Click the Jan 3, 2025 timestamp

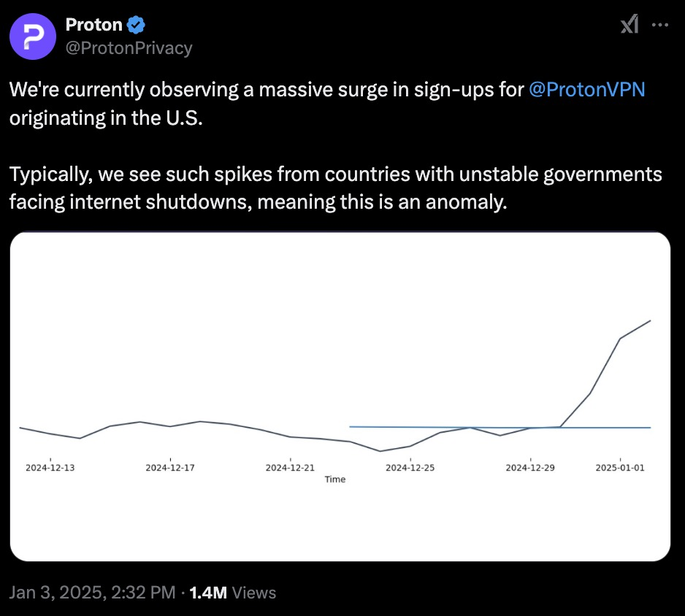coord(92,593)
